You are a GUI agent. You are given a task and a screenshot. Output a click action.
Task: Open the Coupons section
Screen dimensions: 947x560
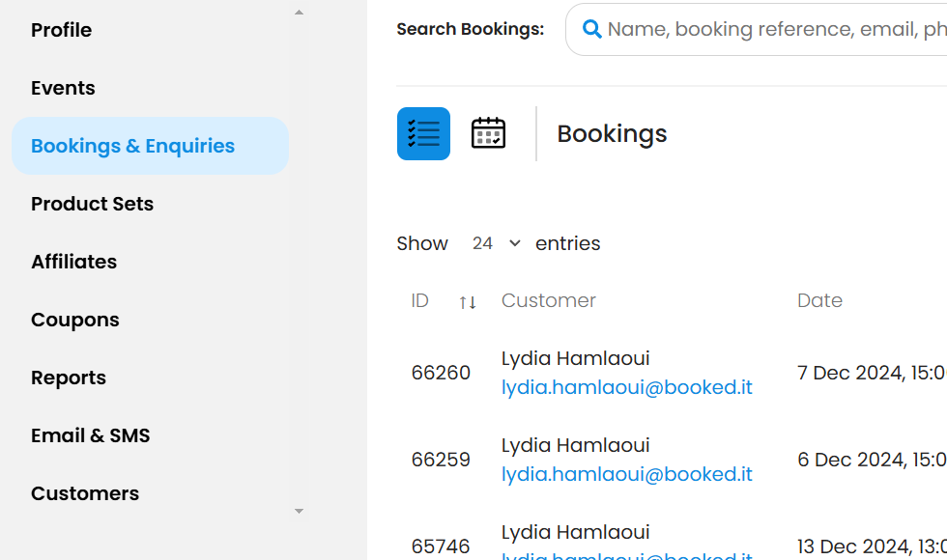(74, 320)
